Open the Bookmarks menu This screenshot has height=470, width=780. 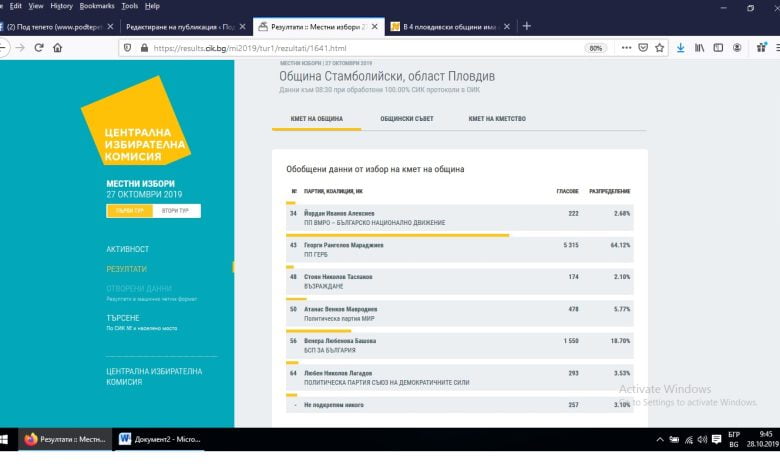pos(97,6)
